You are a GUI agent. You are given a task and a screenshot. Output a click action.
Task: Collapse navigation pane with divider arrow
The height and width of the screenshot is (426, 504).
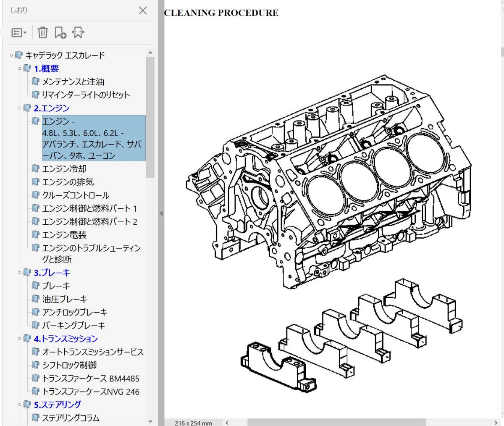coord(161,213)
